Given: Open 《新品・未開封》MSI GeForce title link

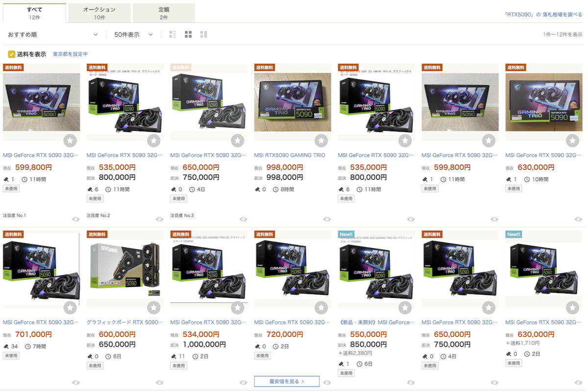Looking at the screenshot, I should click(376, 322).
